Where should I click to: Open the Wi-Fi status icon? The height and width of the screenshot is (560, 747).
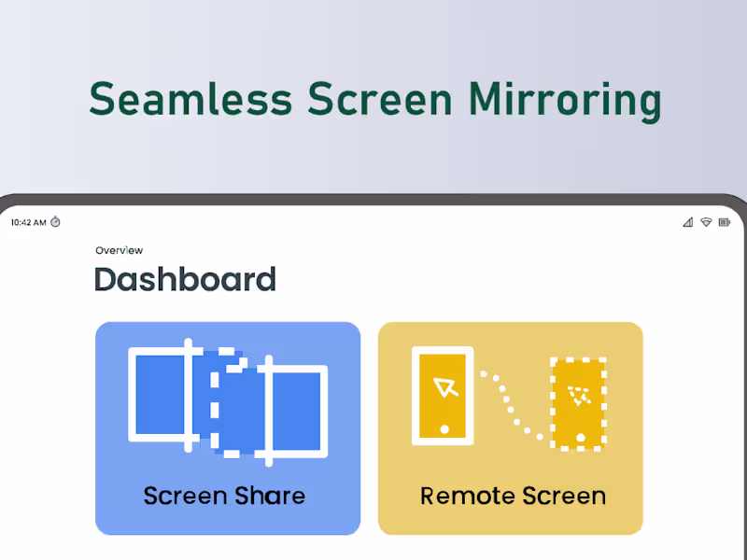click(706, 223)
